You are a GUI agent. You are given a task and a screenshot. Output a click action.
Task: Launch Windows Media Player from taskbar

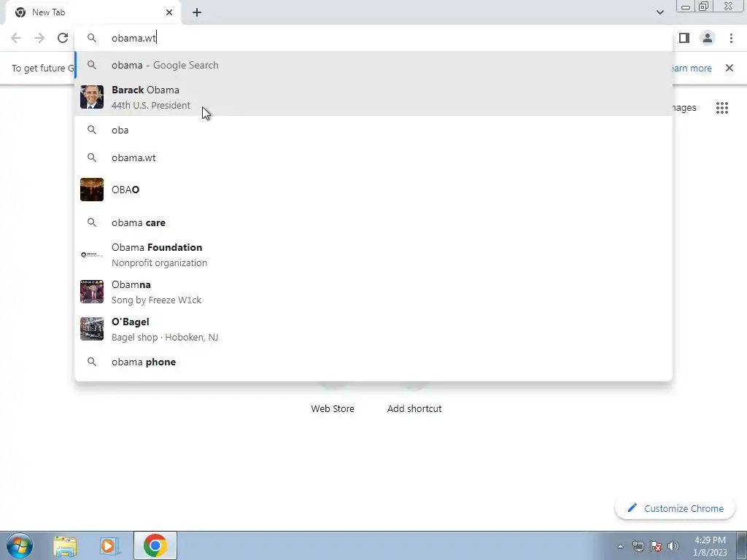pyautogui.click(x=109, y=545)
